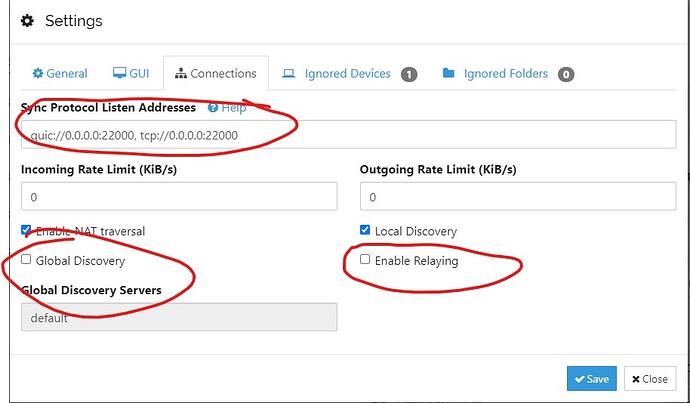Click the Incoming Rate Limit field
The height and width of the screenshot is (403, 690).
tap(179, 196)
